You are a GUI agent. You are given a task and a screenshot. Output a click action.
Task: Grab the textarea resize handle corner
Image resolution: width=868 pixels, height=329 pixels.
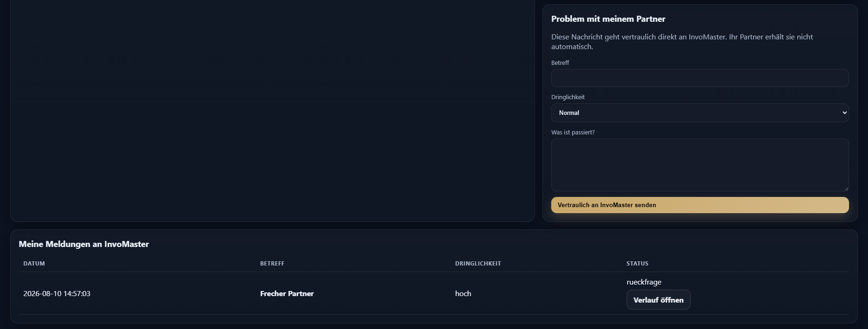coord(846,189)
